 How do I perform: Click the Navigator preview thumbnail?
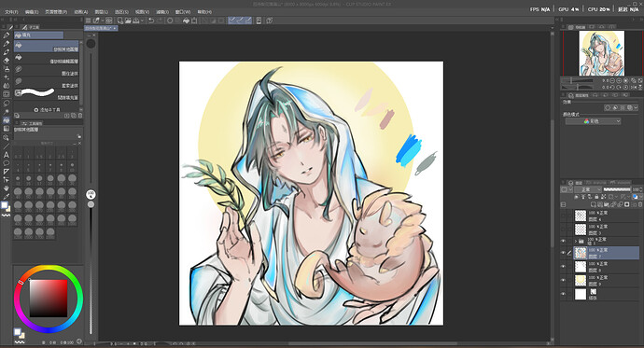601,53
